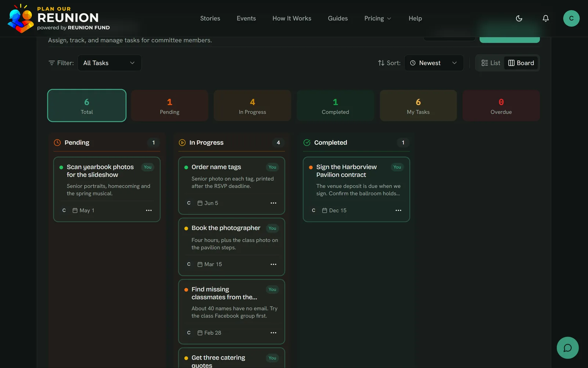Open the user avatar menu

point(571,18)
